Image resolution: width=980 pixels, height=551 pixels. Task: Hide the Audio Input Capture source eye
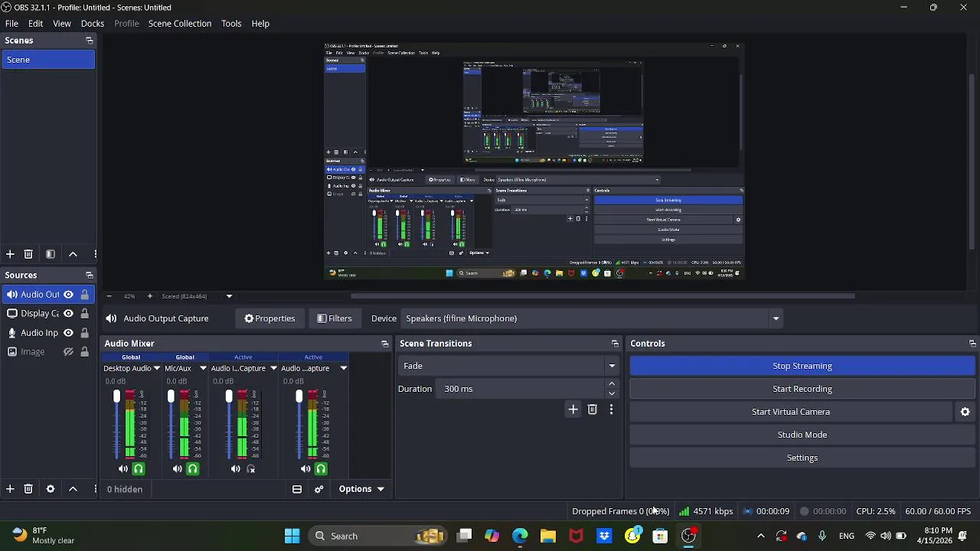68,333
